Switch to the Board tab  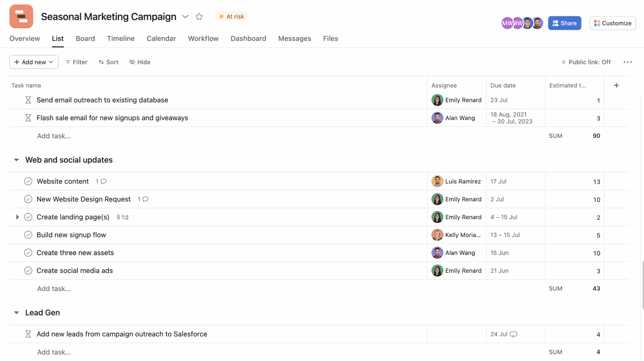click(85, 38)
